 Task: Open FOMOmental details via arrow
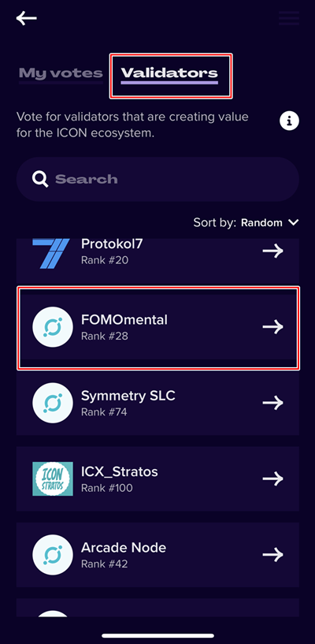(x=272, y=327)
